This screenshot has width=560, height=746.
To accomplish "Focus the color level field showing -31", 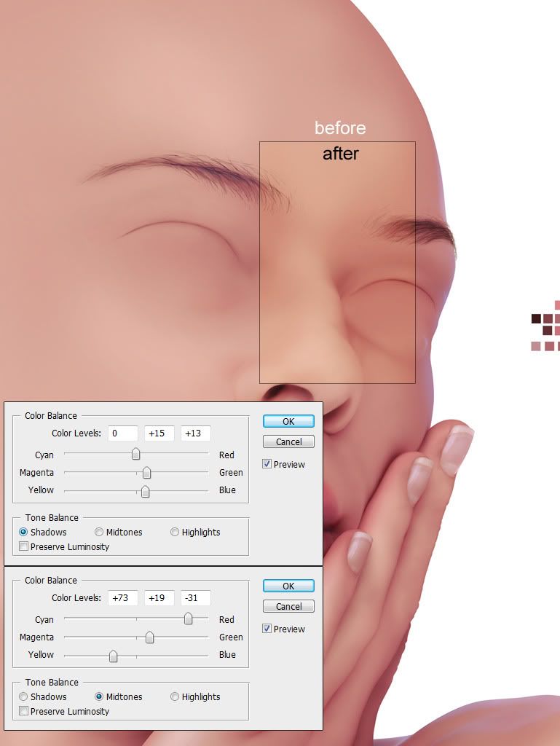I will pos(195,598).
